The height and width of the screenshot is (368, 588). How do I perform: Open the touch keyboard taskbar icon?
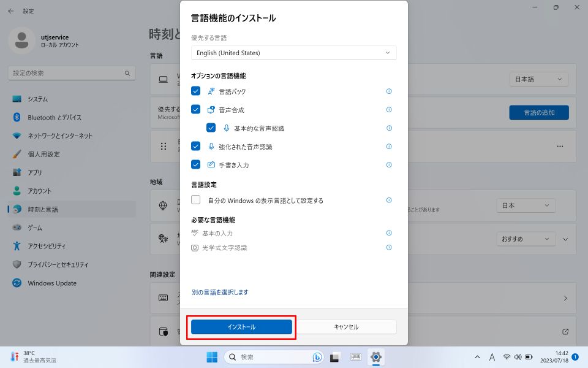[x=355, y=357]
